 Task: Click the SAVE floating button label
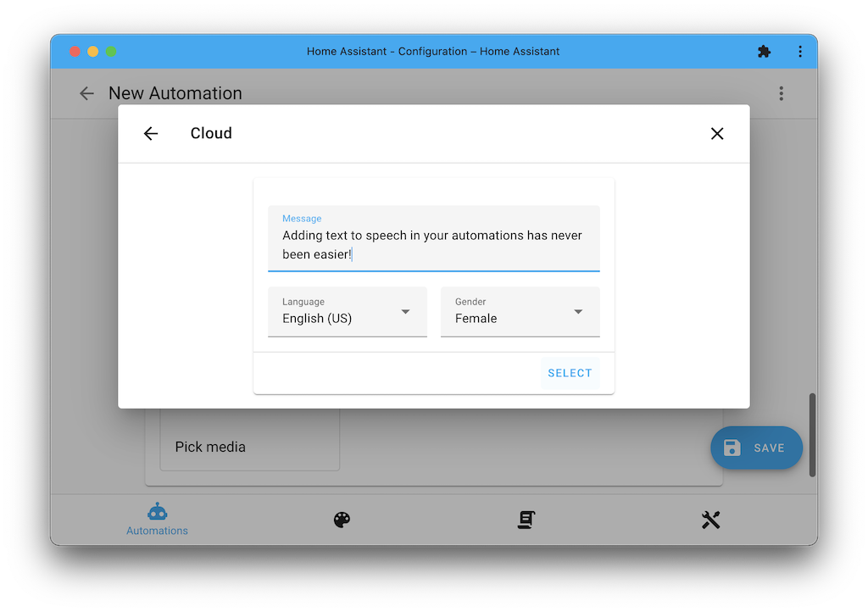[769, 448]
